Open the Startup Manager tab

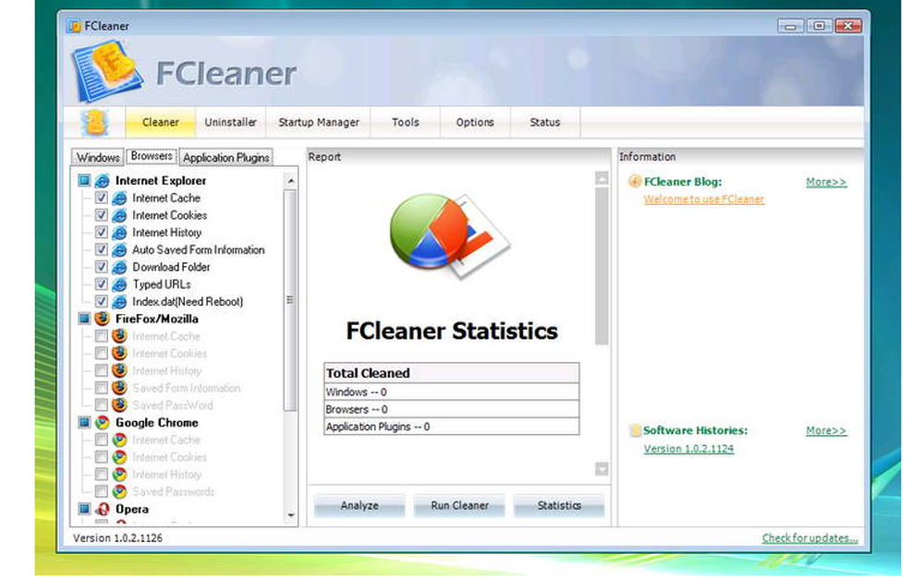pos(318,122)
